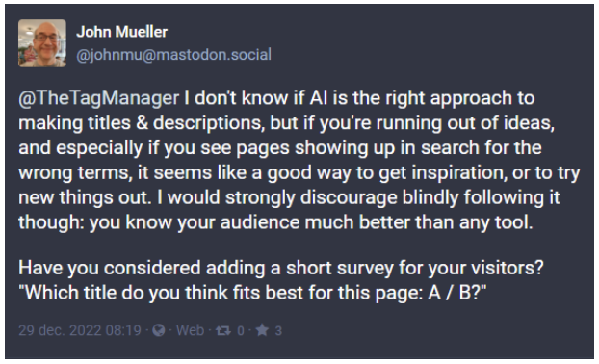Click the star favourite icon

click(262, 330)
